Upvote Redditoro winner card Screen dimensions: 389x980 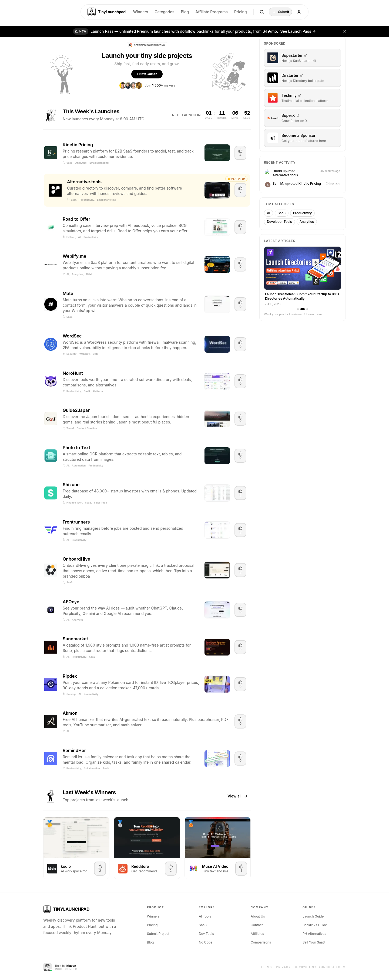tap(170, 869)
